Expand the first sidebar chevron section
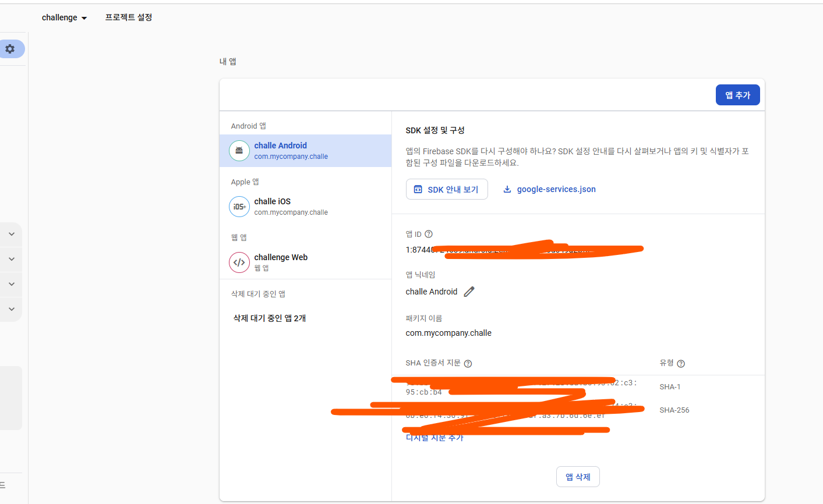823x504 pixels. click(12, 234)
